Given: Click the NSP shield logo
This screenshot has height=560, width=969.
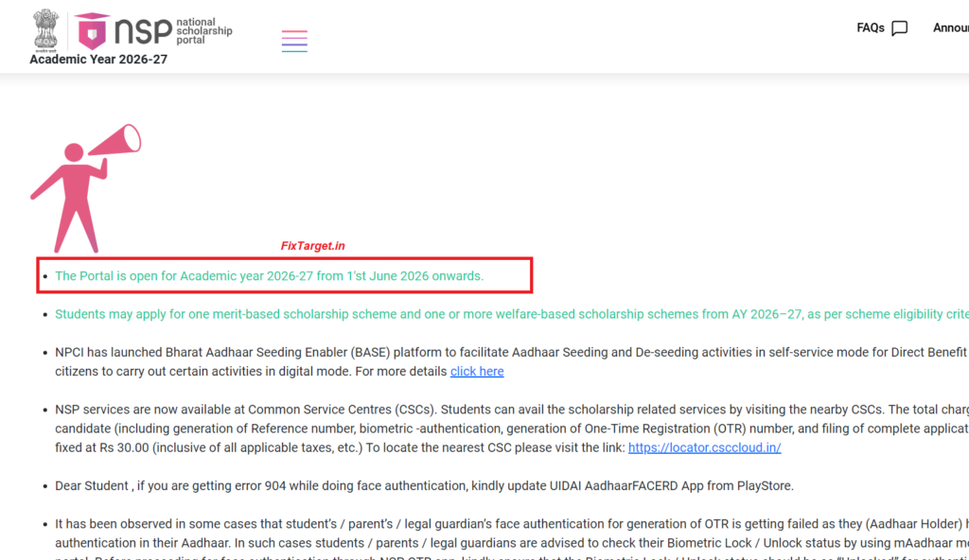Looking at the screenshot, I should click(92, 31).
